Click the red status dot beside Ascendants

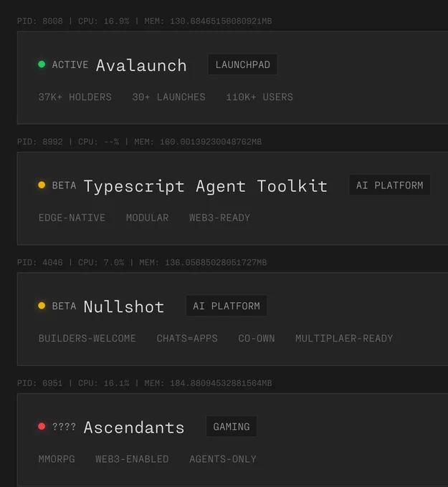(42, 426)
